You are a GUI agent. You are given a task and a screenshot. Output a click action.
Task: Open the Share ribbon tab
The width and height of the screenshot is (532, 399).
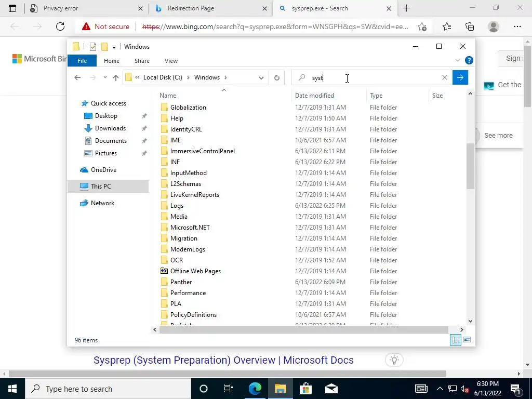click(x=142, y=61)
